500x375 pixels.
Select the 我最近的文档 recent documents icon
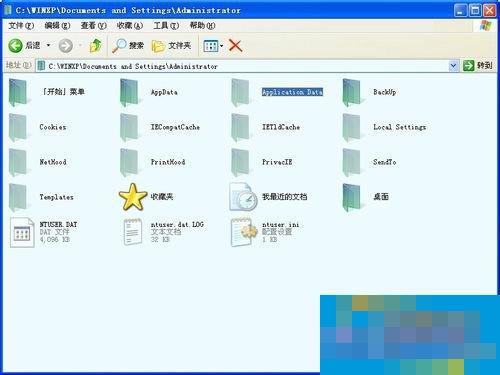point(244,197)
